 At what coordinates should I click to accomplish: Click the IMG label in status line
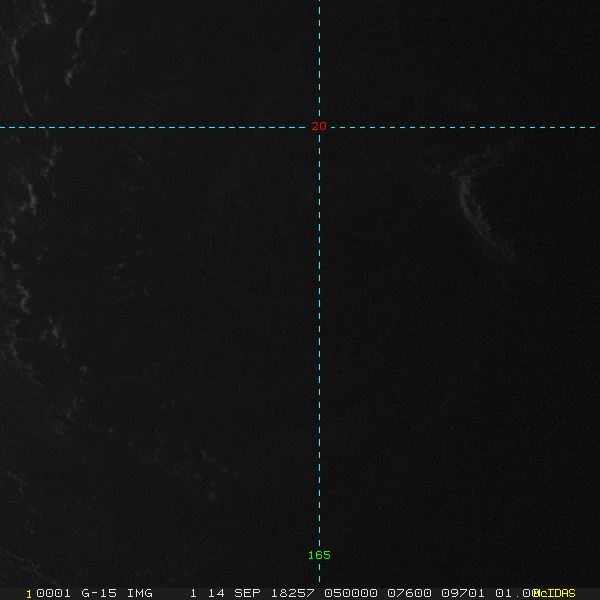139,593
